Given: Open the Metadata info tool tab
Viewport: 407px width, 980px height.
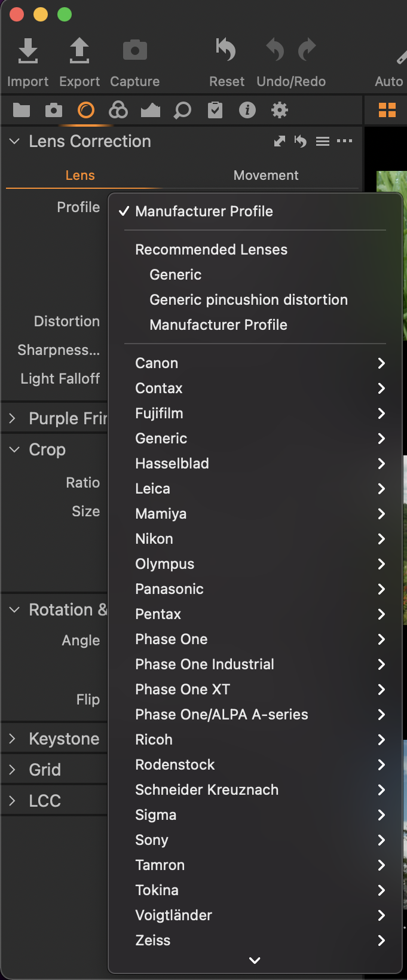Looking at the screenshot, I should 247,110.
